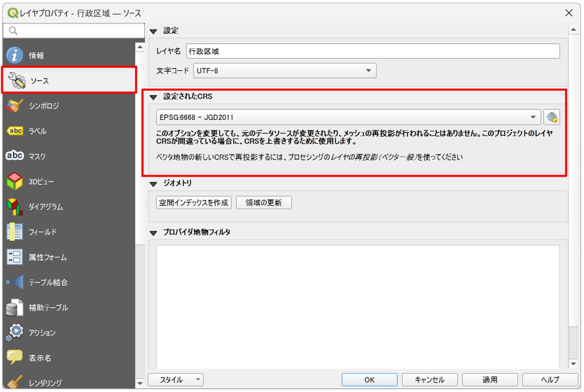Click the ヘルプ button
This screenshot has width=584, height=392.
pos(550,380)
